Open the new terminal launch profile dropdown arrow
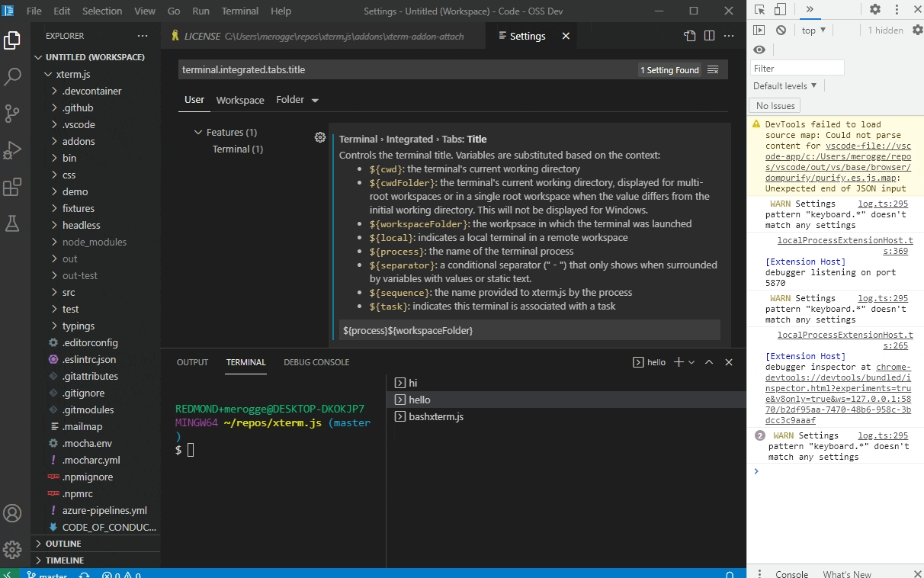924x578 pixels. [x=692, y=362]
